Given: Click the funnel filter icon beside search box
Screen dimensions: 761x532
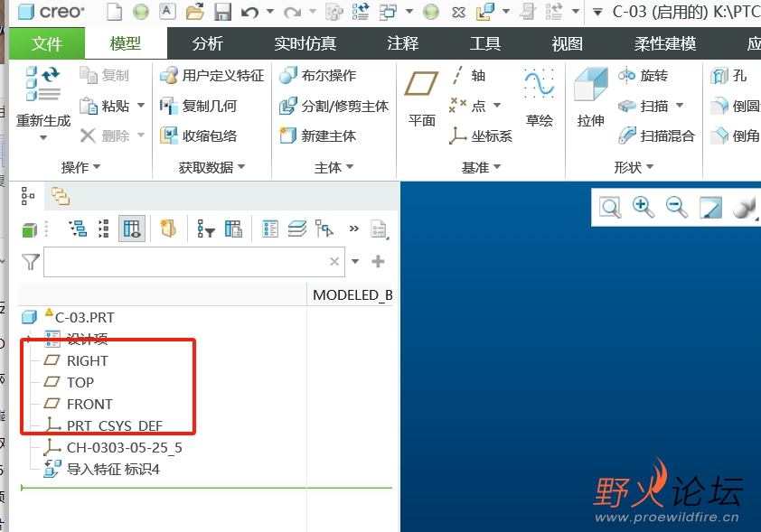Looking at the screenshot, I should click(30, 262).
